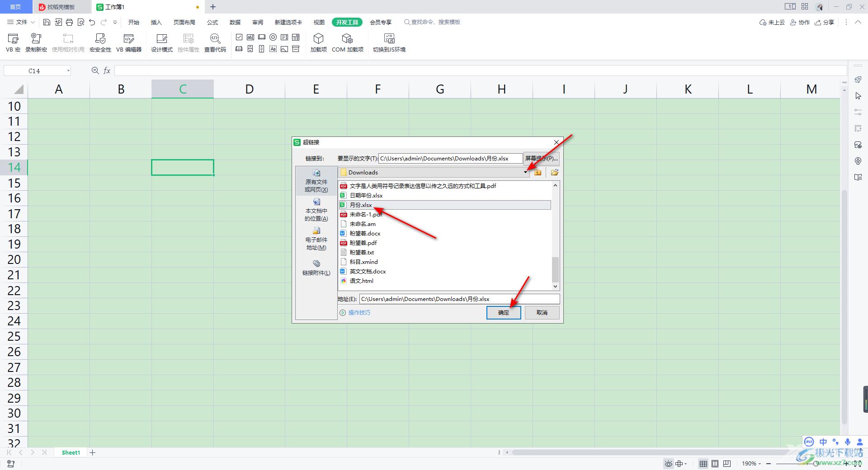Viewport: 868px width, 470px height.
Task: Insert a command button control
Action: (x=262, y=37)
